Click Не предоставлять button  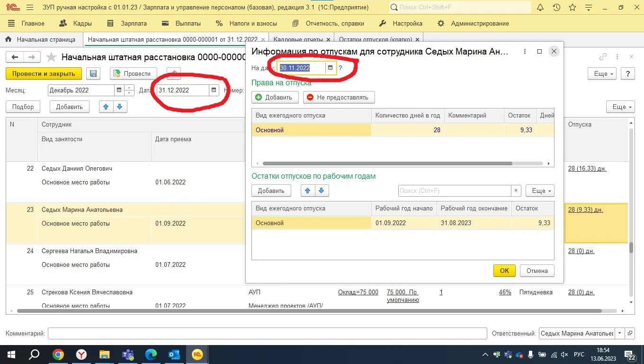pyautogui.click(x=339, y=97)
